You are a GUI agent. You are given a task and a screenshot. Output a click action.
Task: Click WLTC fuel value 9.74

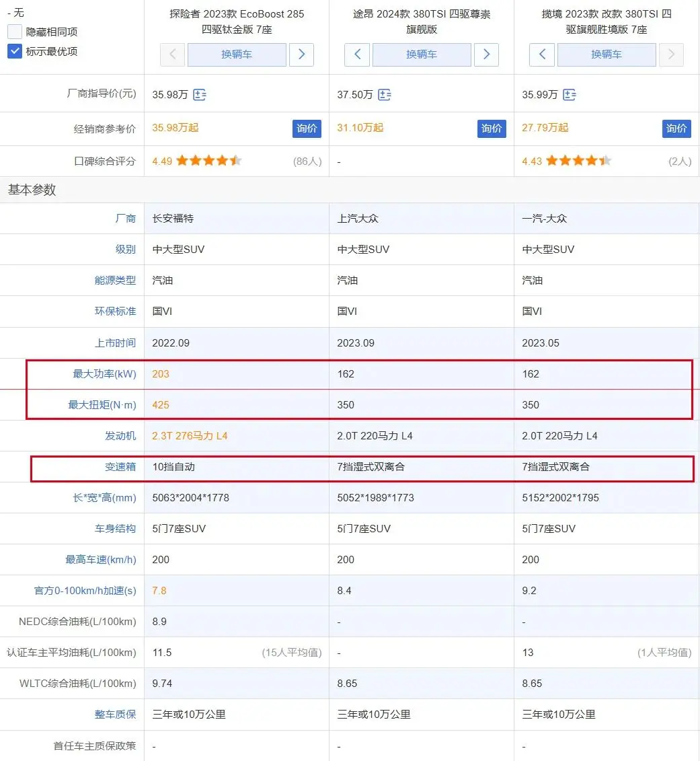point(162,684)
